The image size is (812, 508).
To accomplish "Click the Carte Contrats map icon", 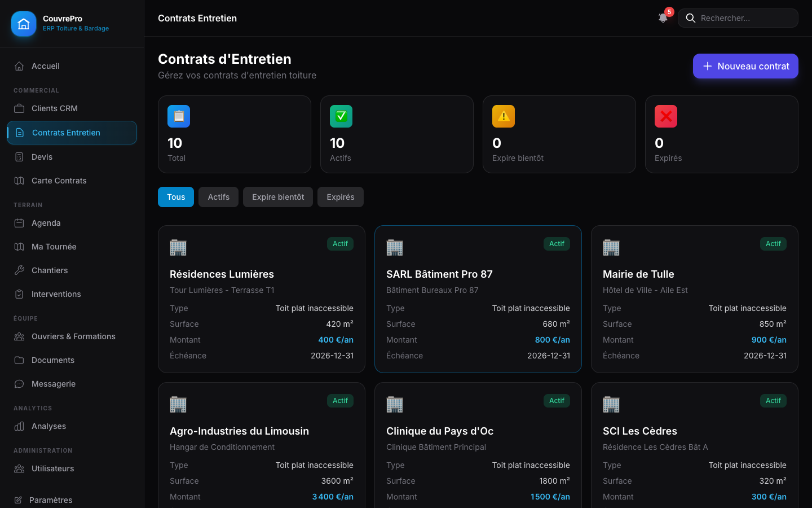I will pos(19,181).
